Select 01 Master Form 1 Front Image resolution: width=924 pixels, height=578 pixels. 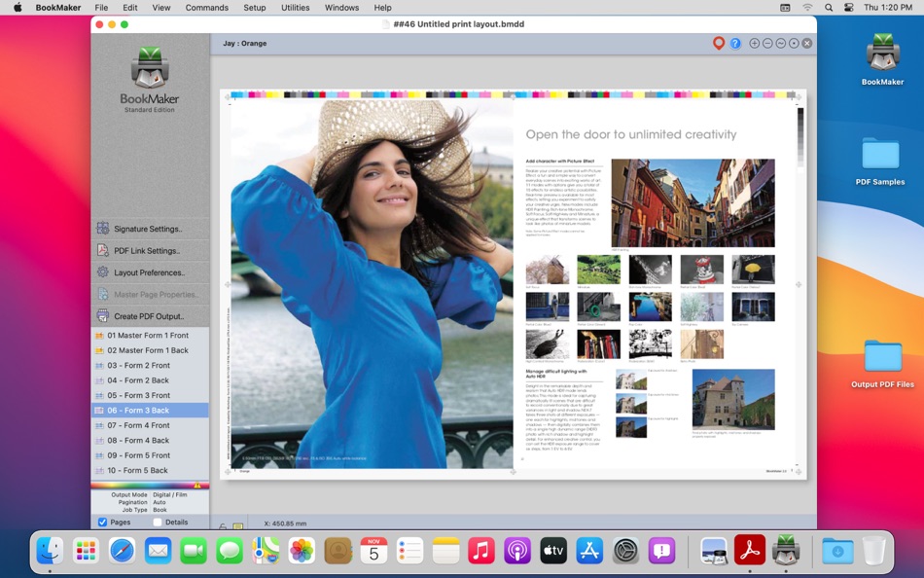[148, 336]
